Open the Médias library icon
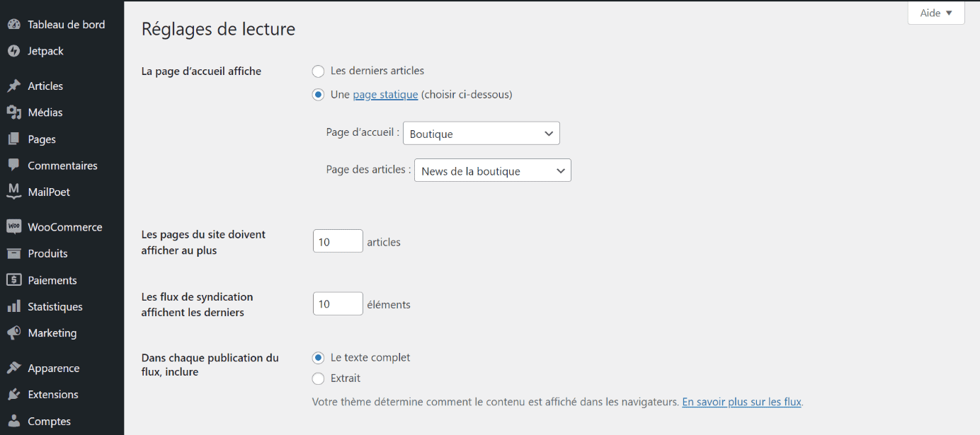This screenshot has width=980, height=435. click(x=13, y=112)
